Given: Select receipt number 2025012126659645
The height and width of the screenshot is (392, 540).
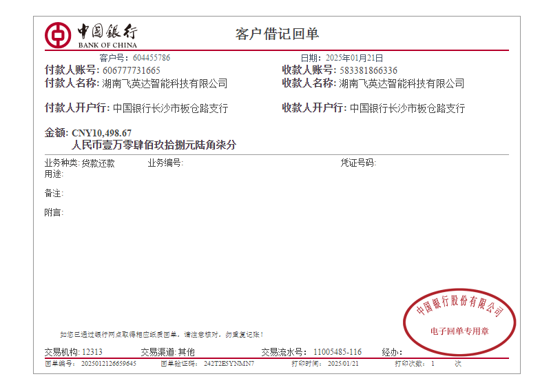Looking at the screenshot, I should pos(109,364).
